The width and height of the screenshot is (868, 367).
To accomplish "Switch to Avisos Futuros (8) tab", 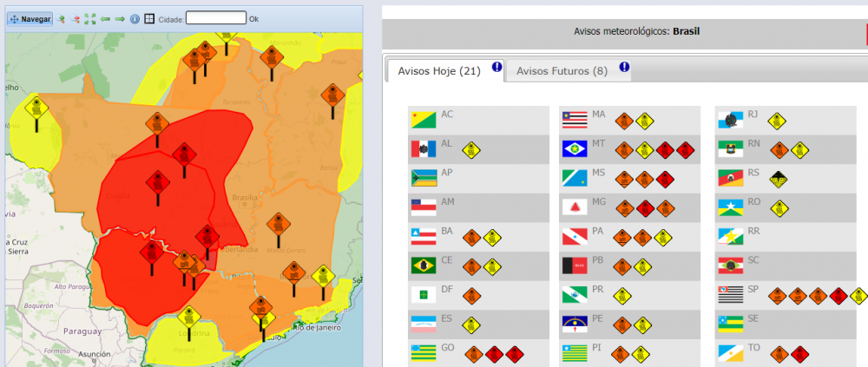I will pyautogui.click(x=562, y=71).
